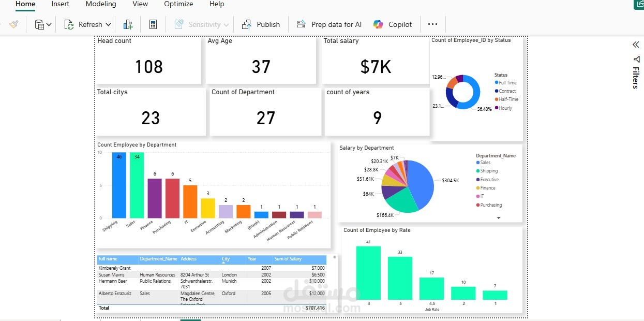The width and height of the screenshot is (644, 321).
Task: Open the ribbon more options ellipsis
Action: [433, 24]
